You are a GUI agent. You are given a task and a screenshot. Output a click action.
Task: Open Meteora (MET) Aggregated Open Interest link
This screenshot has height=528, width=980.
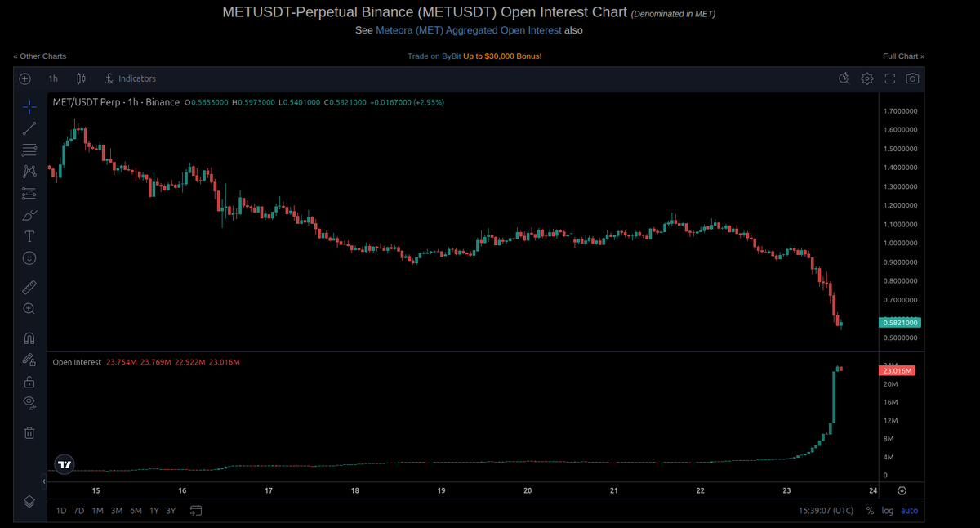pyautogui.click(x=469, y=30)
